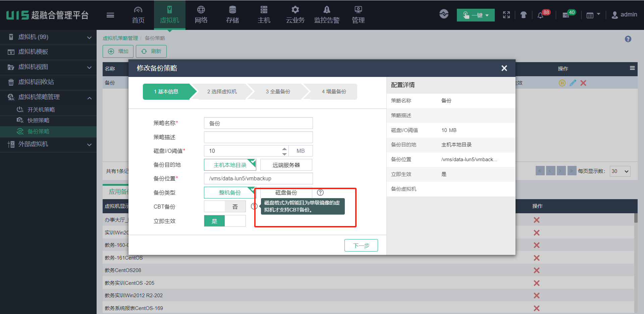
Task: Click the pause icon for the backup policy
Action: [x=562, y=83]
